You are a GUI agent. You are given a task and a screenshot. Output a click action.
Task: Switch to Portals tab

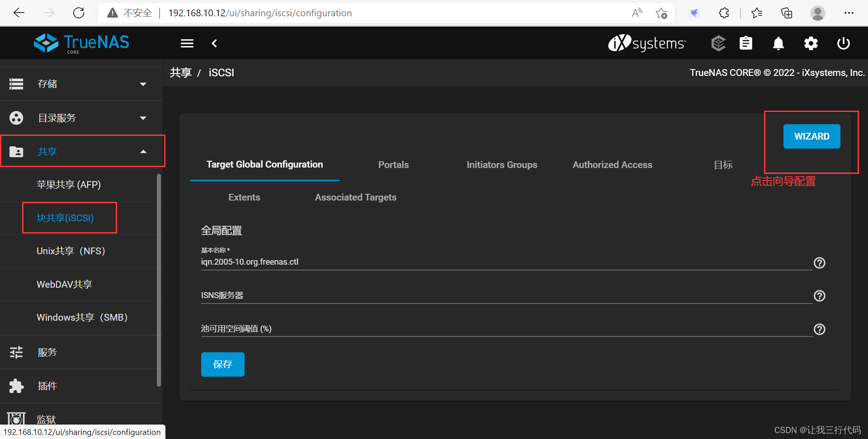[393, 165]
